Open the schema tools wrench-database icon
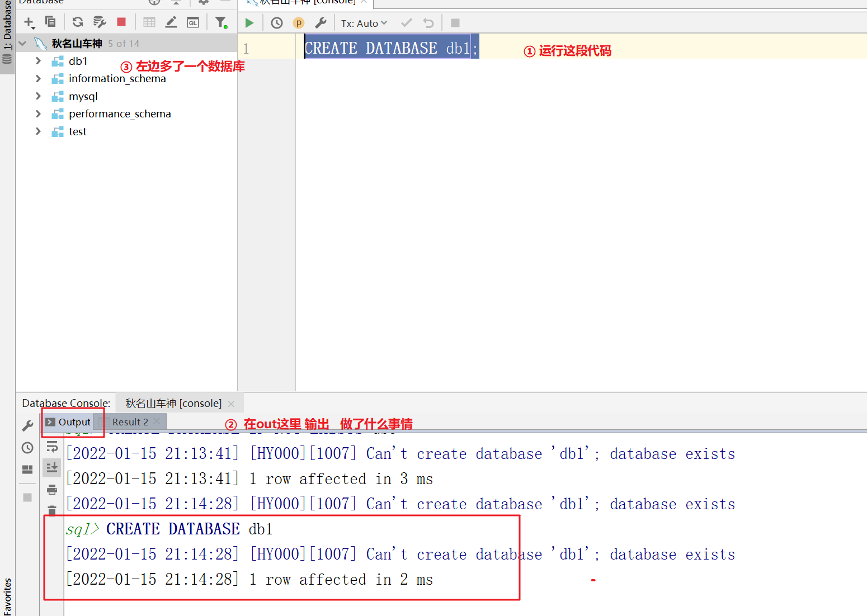 100,22
